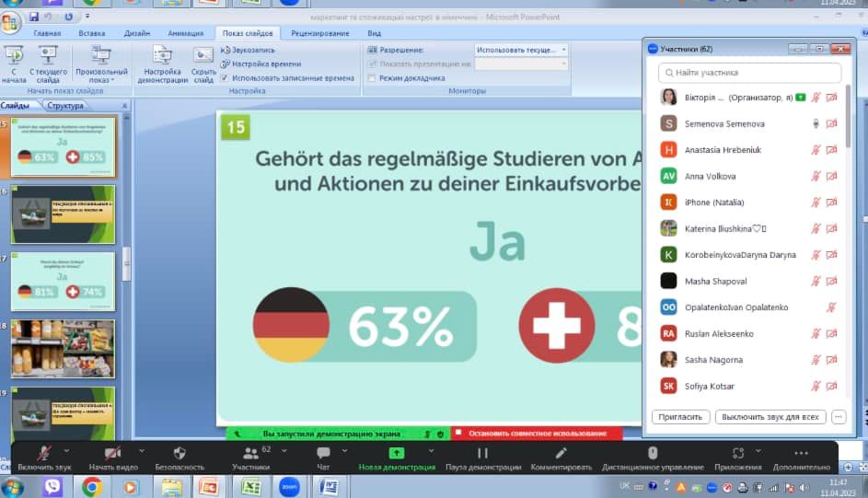Open Приложения apps button
Image resolution: width=868 pixels, height=498 pixels.
[x=738, y=458]
